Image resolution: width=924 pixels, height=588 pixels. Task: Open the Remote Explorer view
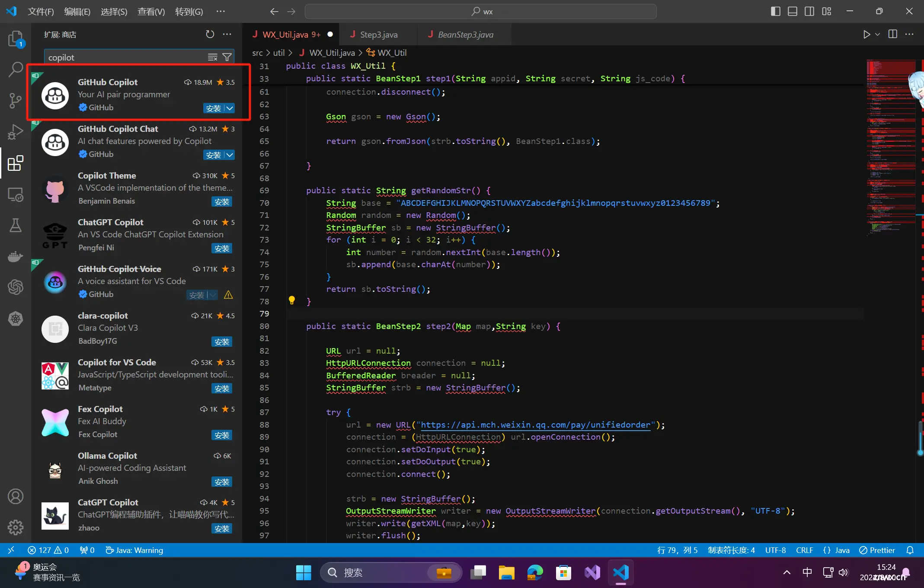(x=16, y=195)
